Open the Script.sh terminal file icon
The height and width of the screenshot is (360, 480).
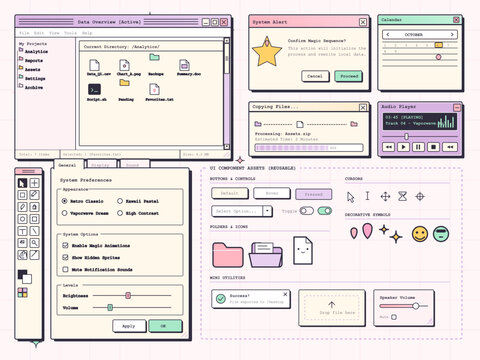pyautogui.click(x=94, y=90)
